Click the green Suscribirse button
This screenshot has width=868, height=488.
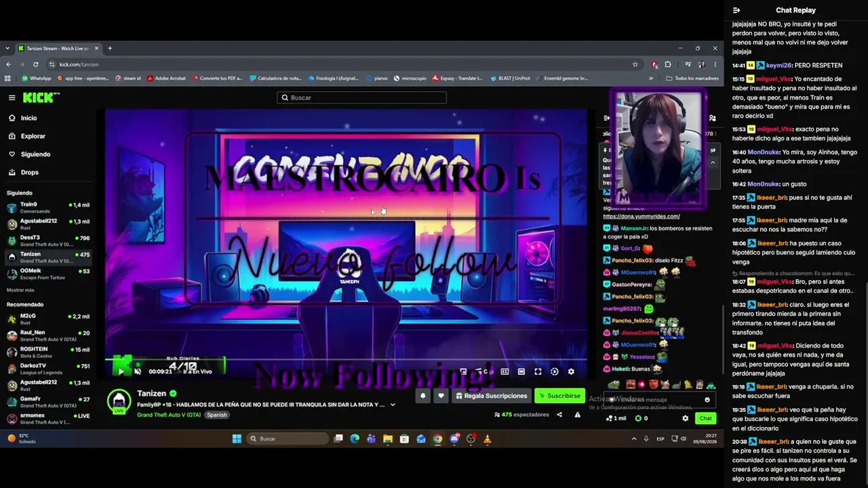point(559,396)
